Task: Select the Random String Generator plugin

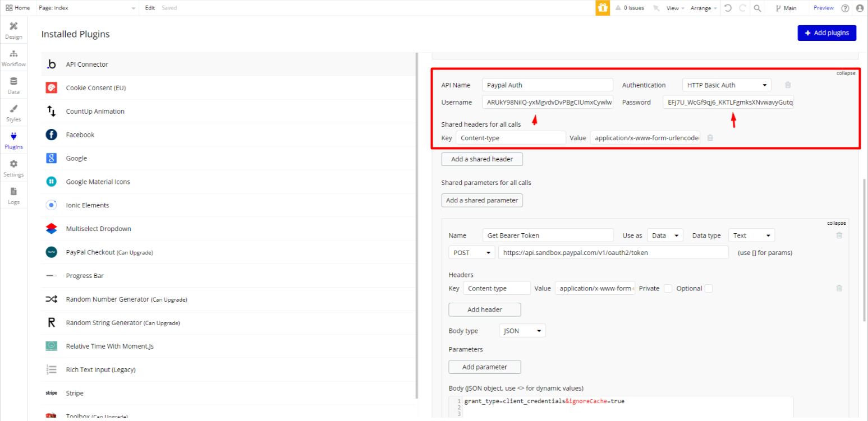Action: tap(228, 323)
